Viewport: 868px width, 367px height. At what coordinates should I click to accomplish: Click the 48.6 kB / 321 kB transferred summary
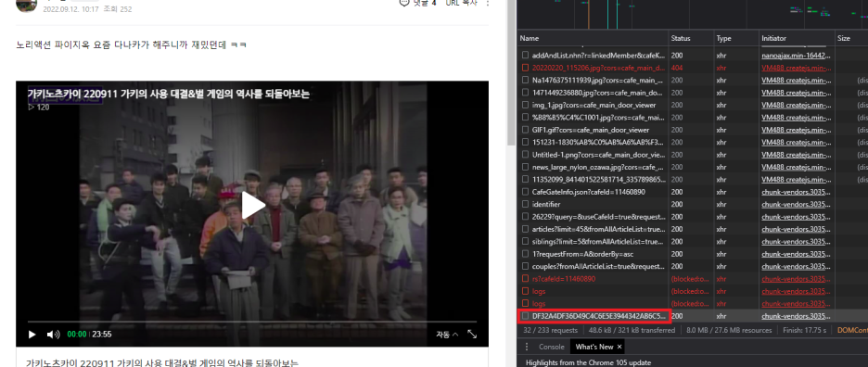pos(632,330)
